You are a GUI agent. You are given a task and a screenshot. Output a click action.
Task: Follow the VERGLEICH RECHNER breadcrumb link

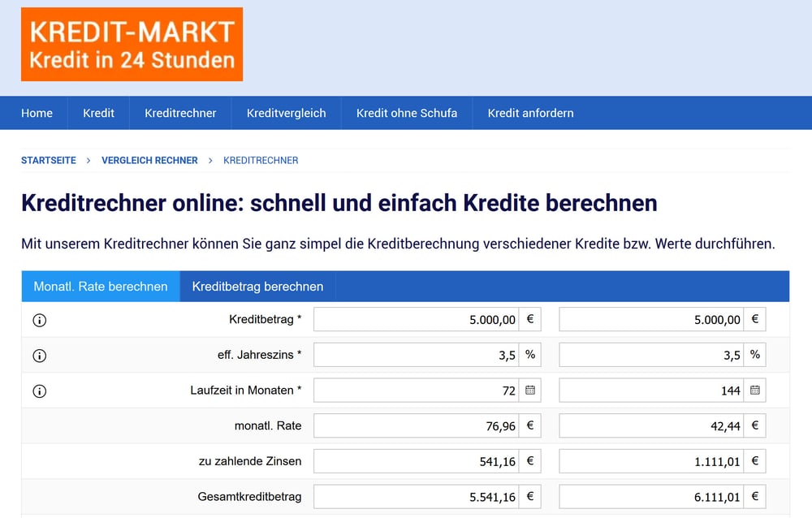(x=149, y=161)
